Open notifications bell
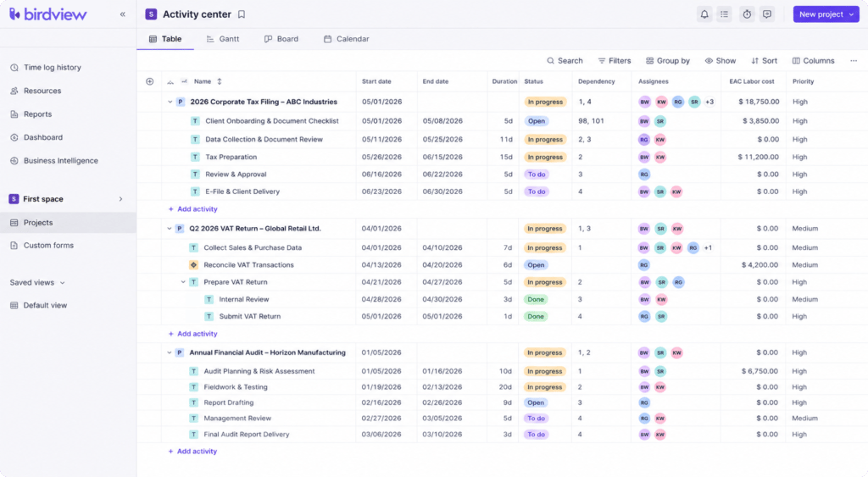This screenshot has width=868, height=477. tap(704, 14)
